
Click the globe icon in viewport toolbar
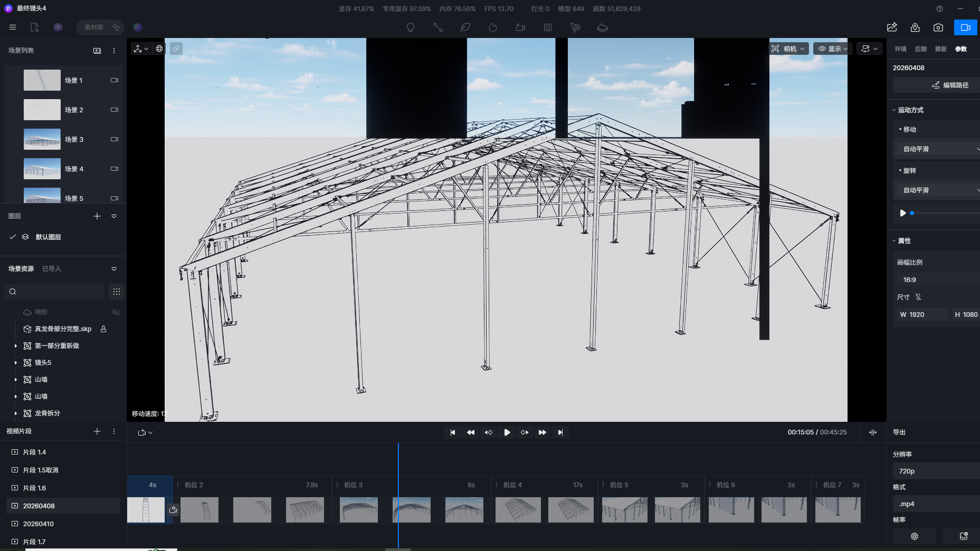pyautogui.click(x=159, y=49)
